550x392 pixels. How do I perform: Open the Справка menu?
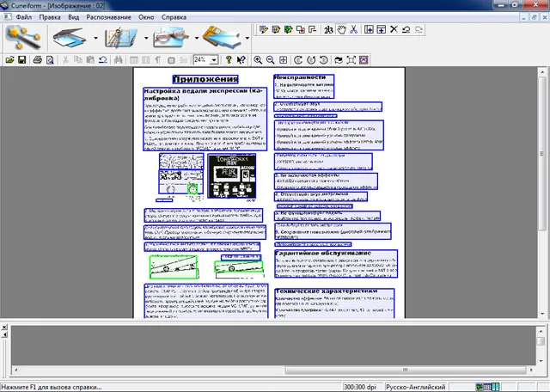click(x=174, y=17)
